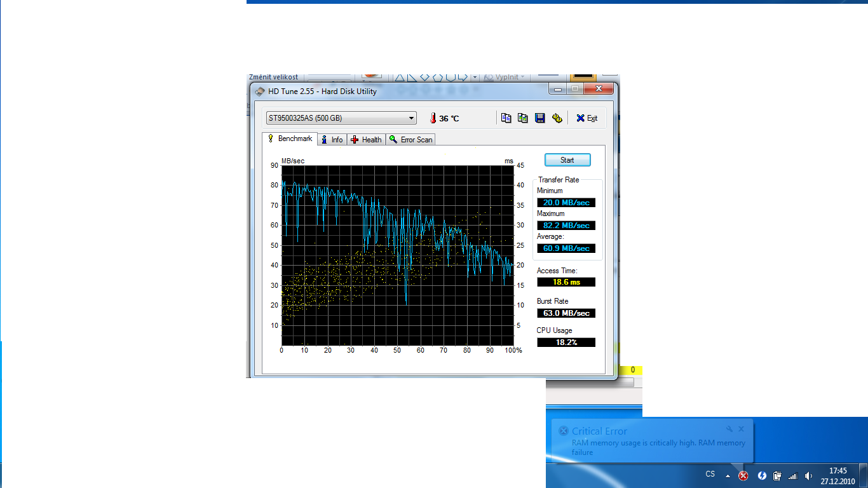This screenshot has height=488, width=868.
Task: Click the copy info to clipboard icon
Action: click(x=506, y=118)
